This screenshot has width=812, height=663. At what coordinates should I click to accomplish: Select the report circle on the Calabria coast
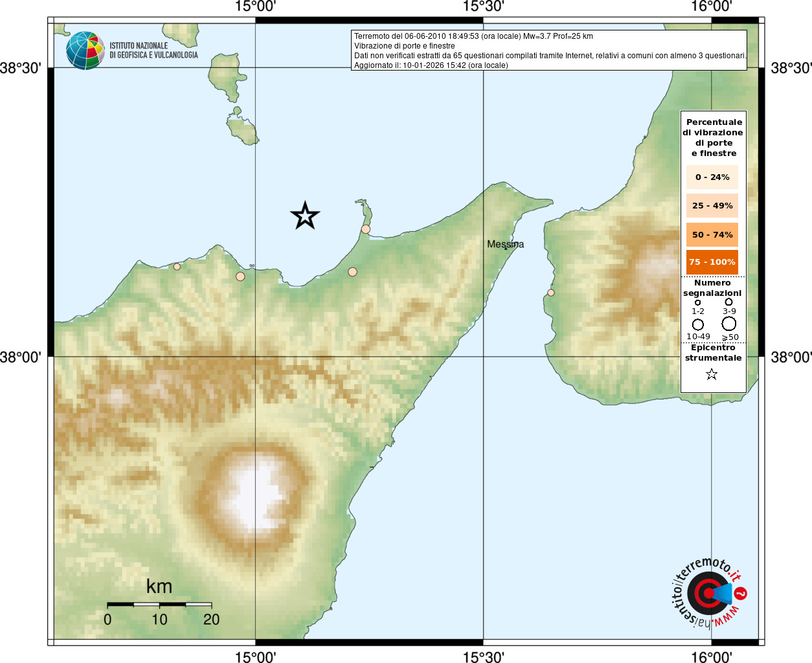point(551,293)
